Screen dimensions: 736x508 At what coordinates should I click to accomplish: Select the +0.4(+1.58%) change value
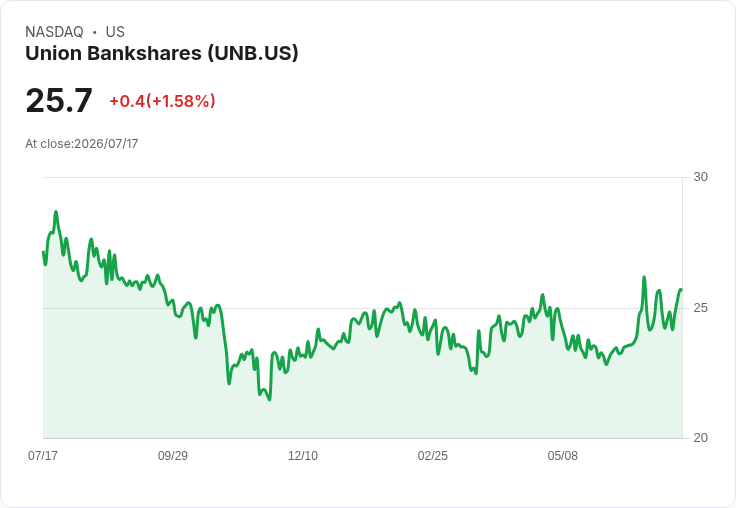tap(162, 100)
